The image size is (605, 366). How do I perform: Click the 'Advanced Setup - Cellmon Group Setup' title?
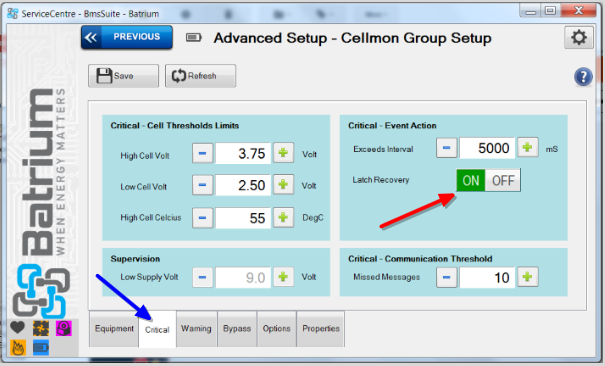352,38
